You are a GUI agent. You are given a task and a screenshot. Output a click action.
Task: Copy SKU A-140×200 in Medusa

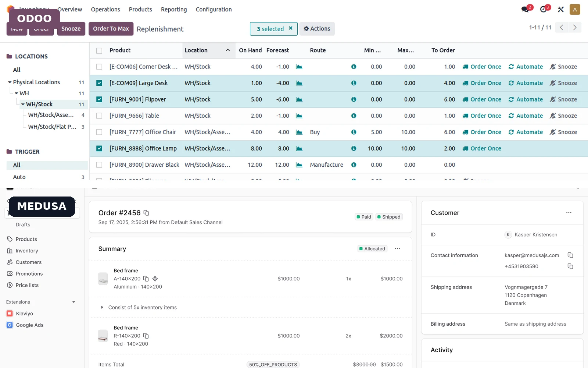[x=146, y=279]
